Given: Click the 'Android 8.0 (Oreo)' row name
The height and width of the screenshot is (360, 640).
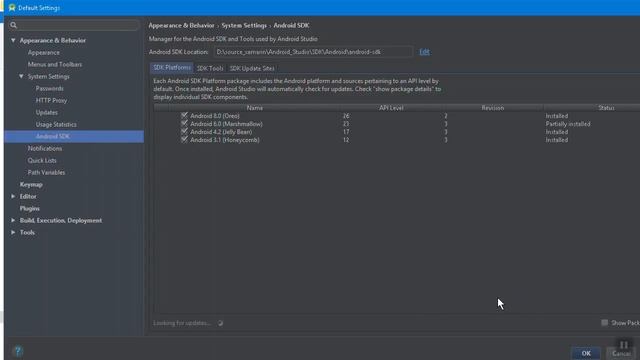Looking at the screenshot, I should tap(215, 116).
